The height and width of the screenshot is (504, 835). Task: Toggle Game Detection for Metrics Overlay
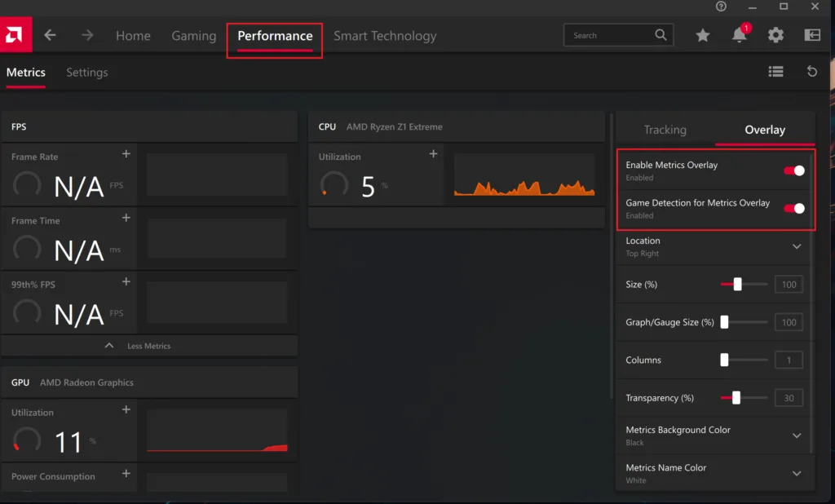click(x=794, y=208)
